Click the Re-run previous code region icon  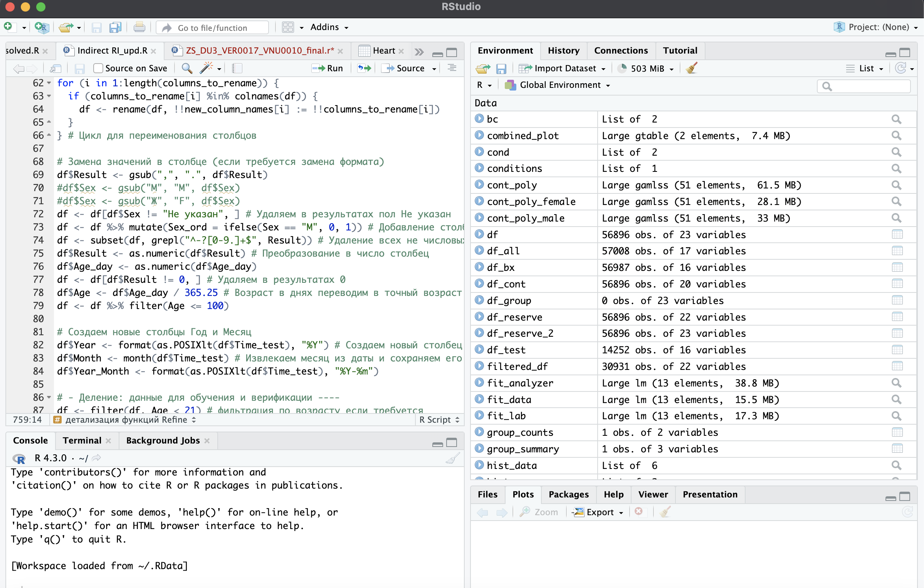pos(364,68)
